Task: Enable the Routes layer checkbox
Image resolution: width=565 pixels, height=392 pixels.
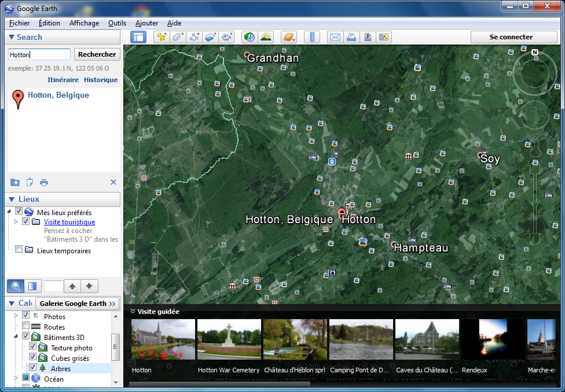Action: click(x=25, y=326)
